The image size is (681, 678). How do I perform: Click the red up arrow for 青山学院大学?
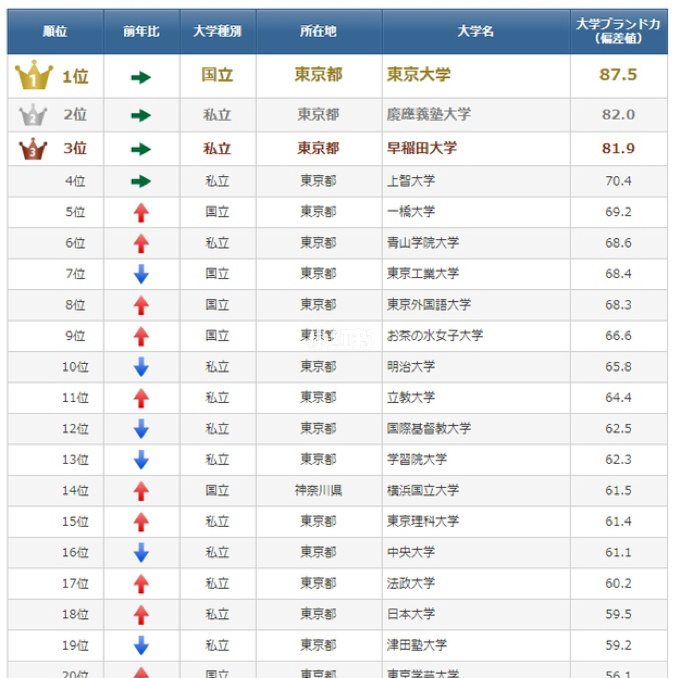pos(141,244)
